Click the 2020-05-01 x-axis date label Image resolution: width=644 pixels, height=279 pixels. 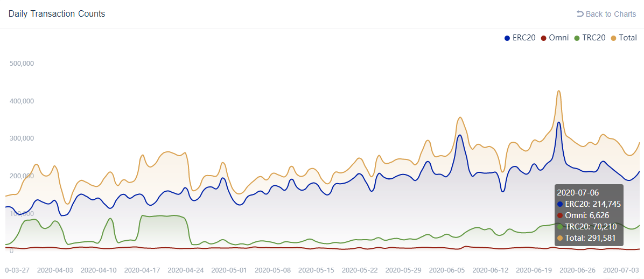[x=229, y=270]
